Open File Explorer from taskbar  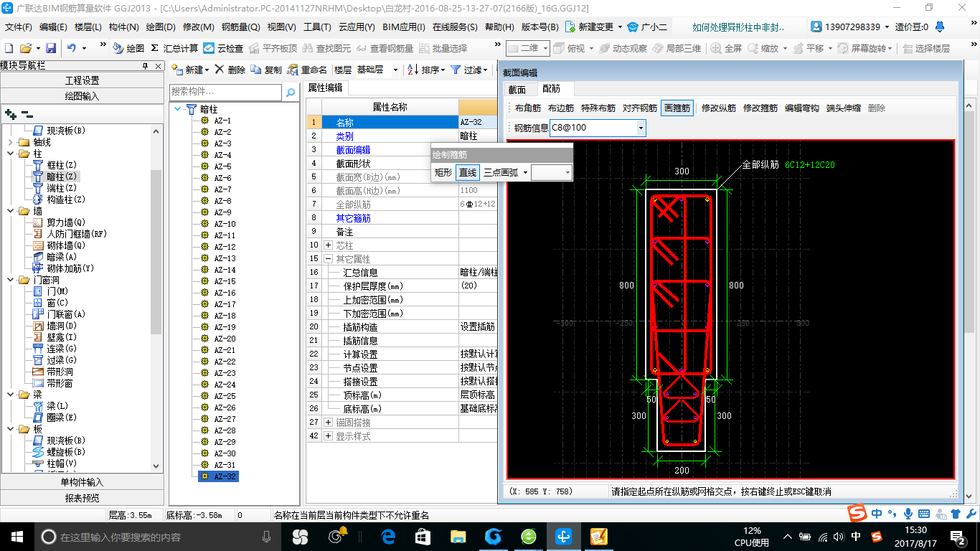coord(458,536)
